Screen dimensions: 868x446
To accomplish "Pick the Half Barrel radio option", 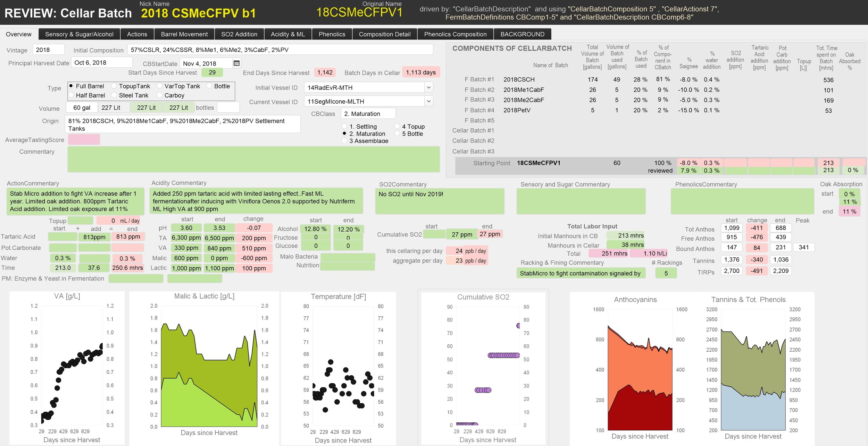I will pos(71,95).
